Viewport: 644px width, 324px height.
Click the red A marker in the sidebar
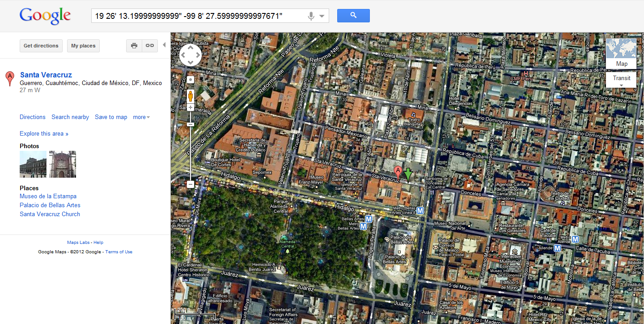point(9,78)
